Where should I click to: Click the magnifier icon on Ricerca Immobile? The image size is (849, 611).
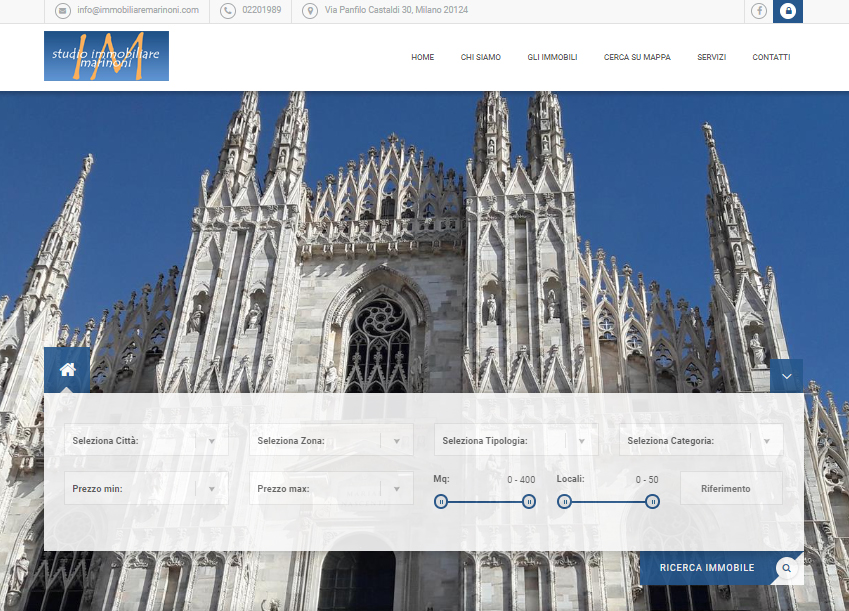[786, 568]
